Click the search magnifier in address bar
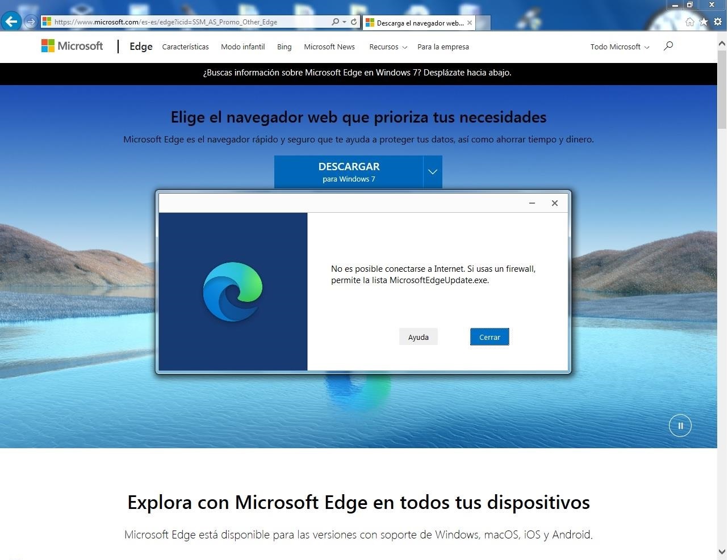Viewport: 728px width, 560px height. [x=335, y=22]
